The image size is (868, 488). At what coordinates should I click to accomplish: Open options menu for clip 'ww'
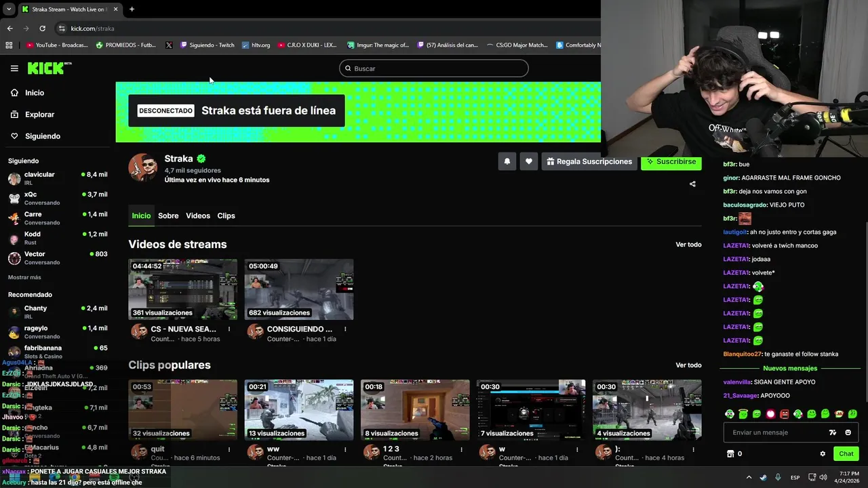tap(345, 449)
